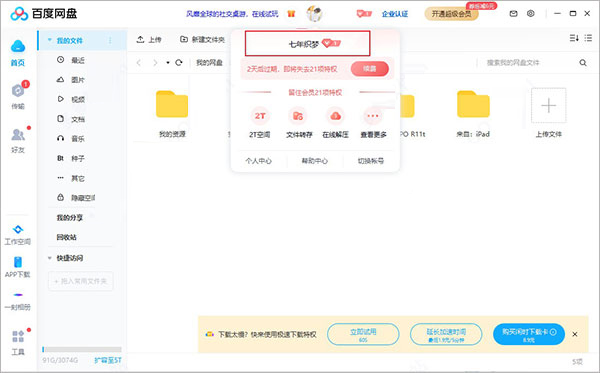Open 回收站 recycle bin
The height and width of the screenshot is (373, 600).
(67, 237)
